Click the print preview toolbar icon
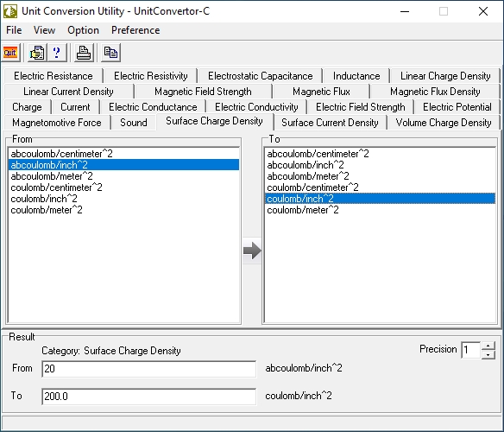This screenshot has width=504, height=432. click(37, 53)
